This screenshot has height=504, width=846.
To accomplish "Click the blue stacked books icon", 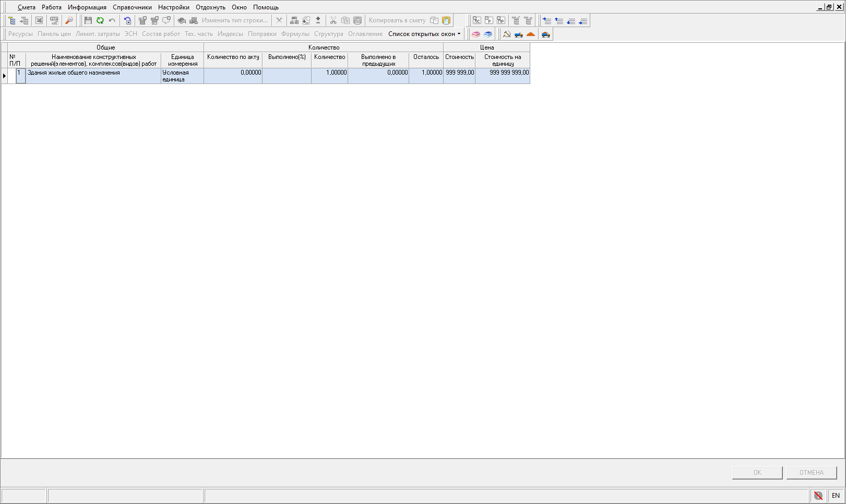I will point(488,34).
